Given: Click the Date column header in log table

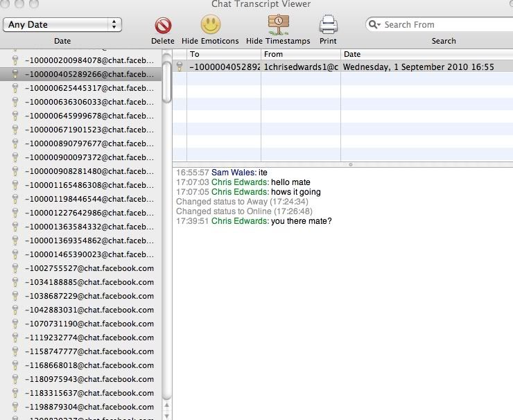Looking at the screenshot, I should (x=426, y=54).
